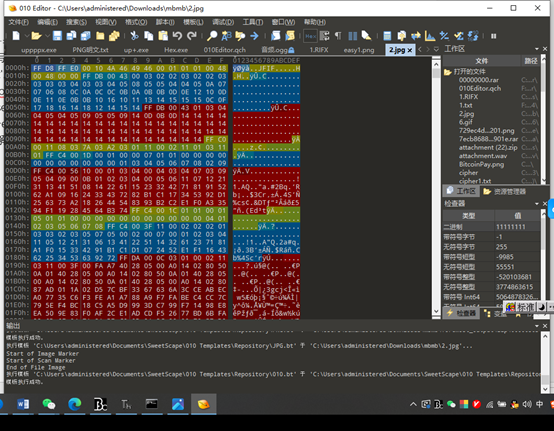Image resolution: width=554 pixels, height=431 pixels.
Task: Select 00000000.rar in workspace list
Action: tap(479, 80)
